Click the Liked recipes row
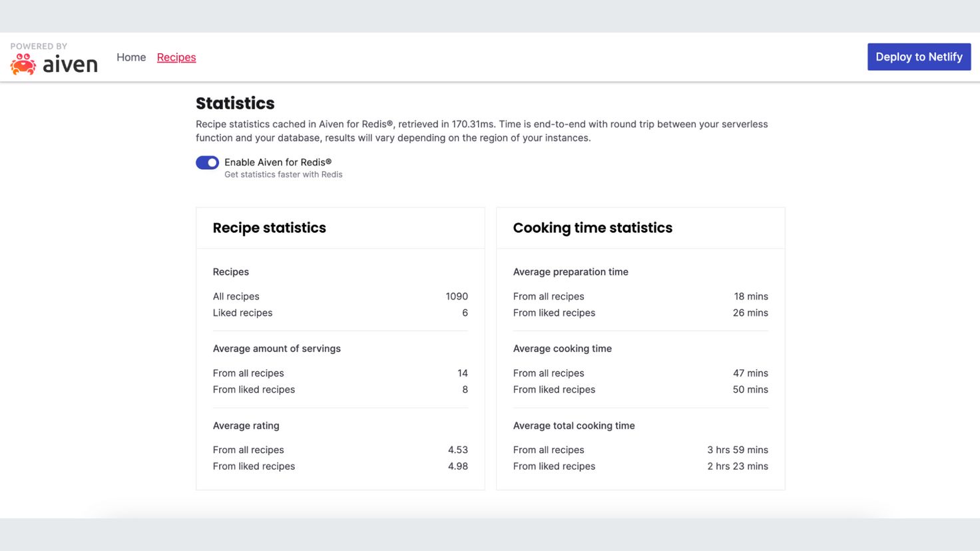This screenshot has height=551, width=980. (340, 313)
